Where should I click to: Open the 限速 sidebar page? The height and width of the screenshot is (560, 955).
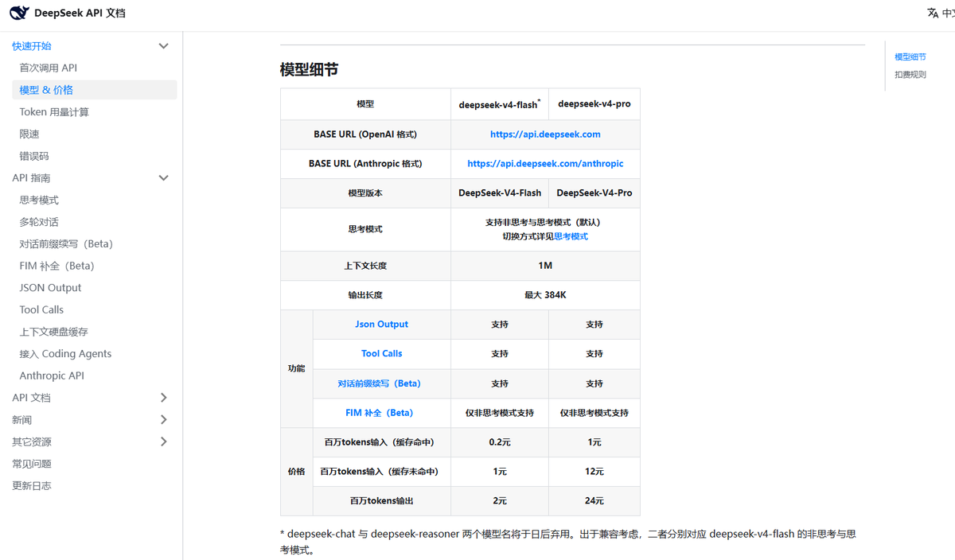click(x=29, y=134)
